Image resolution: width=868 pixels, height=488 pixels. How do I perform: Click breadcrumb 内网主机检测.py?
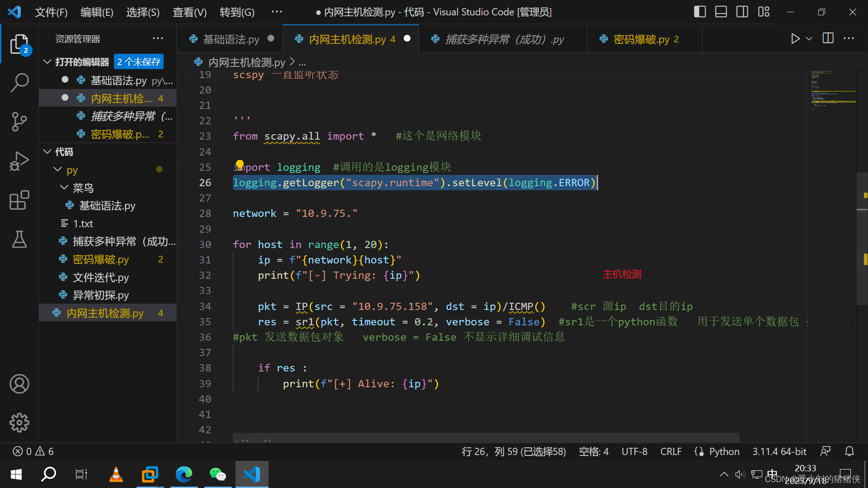(246, 62)
